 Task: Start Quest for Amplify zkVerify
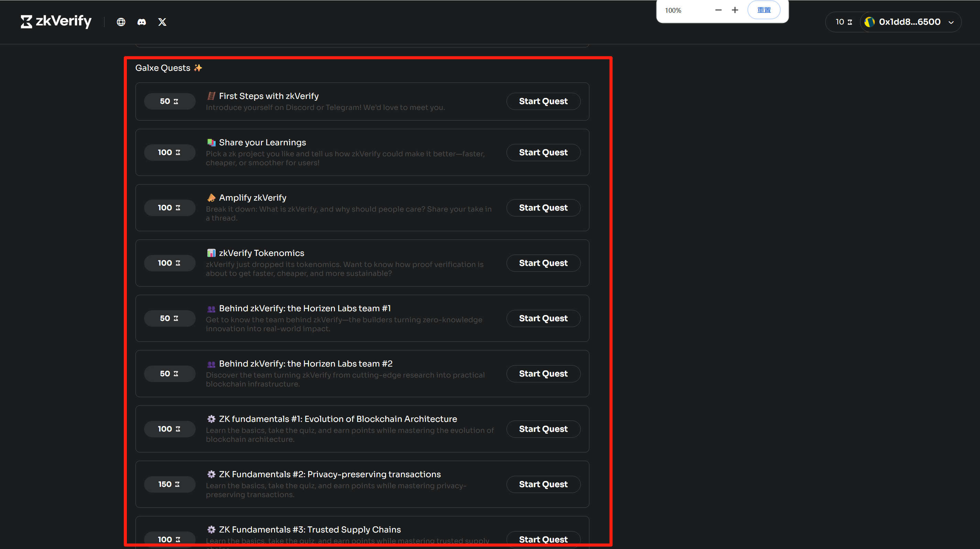point(543,208)
